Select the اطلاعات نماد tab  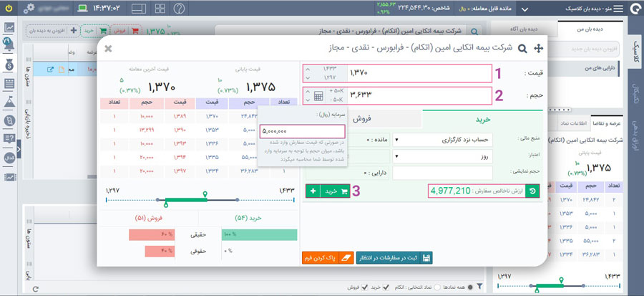click(x=574, y=123)
